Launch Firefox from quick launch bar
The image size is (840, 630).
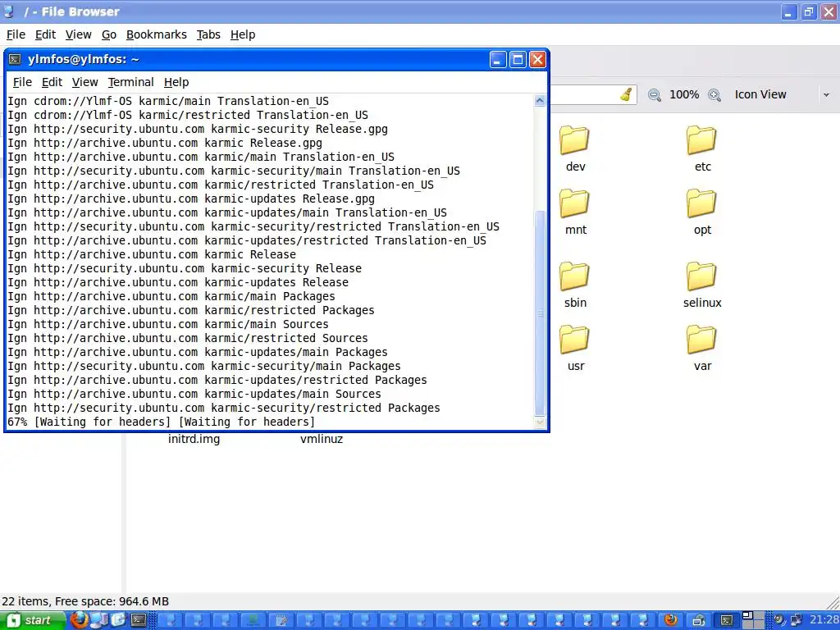[x=80, y=620]
